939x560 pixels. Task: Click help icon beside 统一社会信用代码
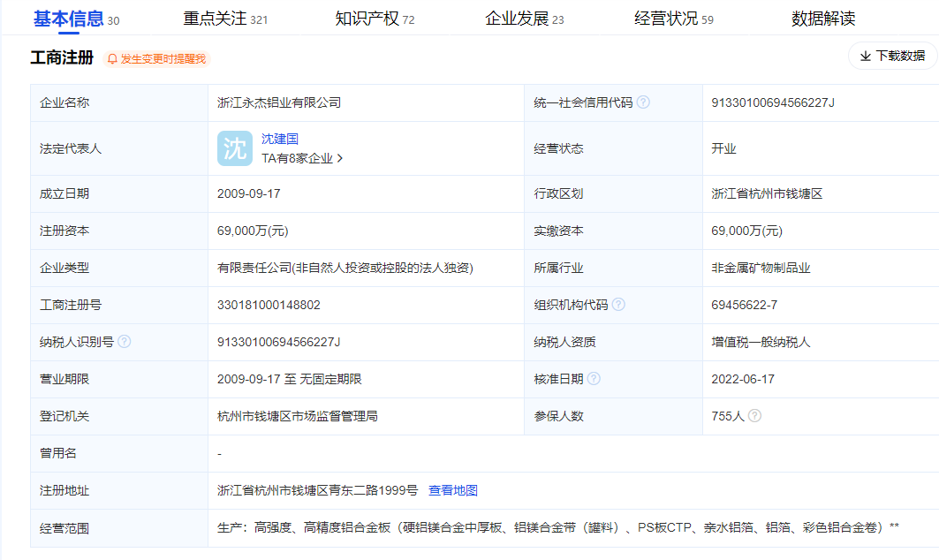tap(643, 102)
